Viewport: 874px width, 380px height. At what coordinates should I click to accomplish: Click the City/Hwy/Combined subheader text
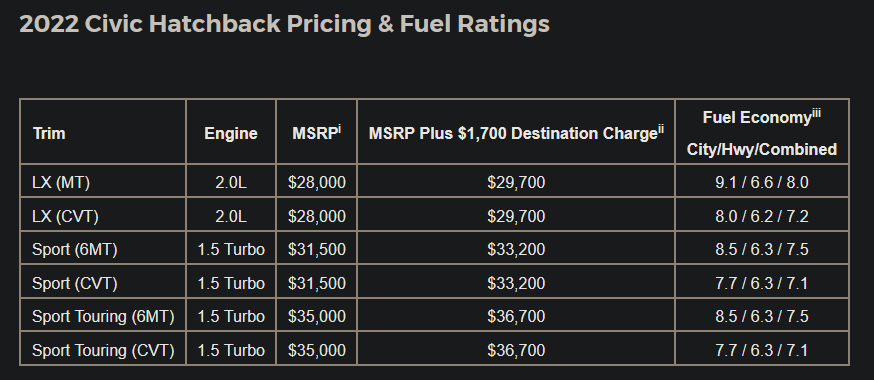(761, 149)
